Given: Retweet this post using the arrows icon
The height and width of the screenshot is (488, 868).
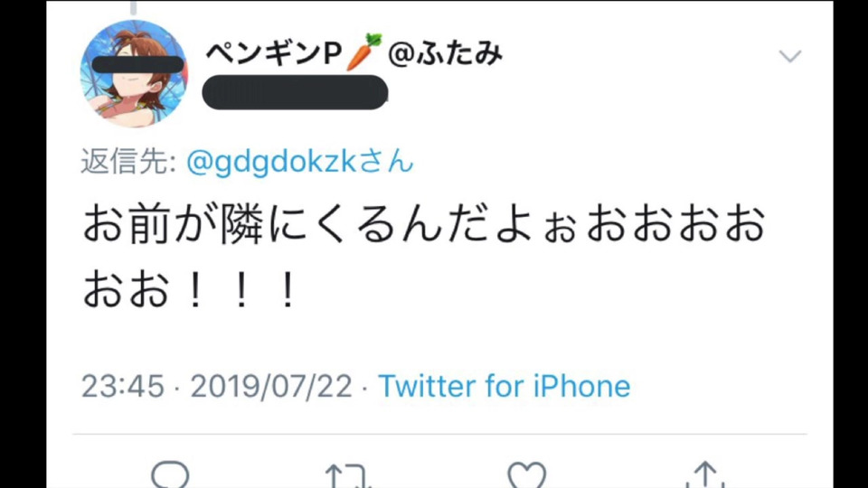Looking at the screenshot, I should point(348,476).
